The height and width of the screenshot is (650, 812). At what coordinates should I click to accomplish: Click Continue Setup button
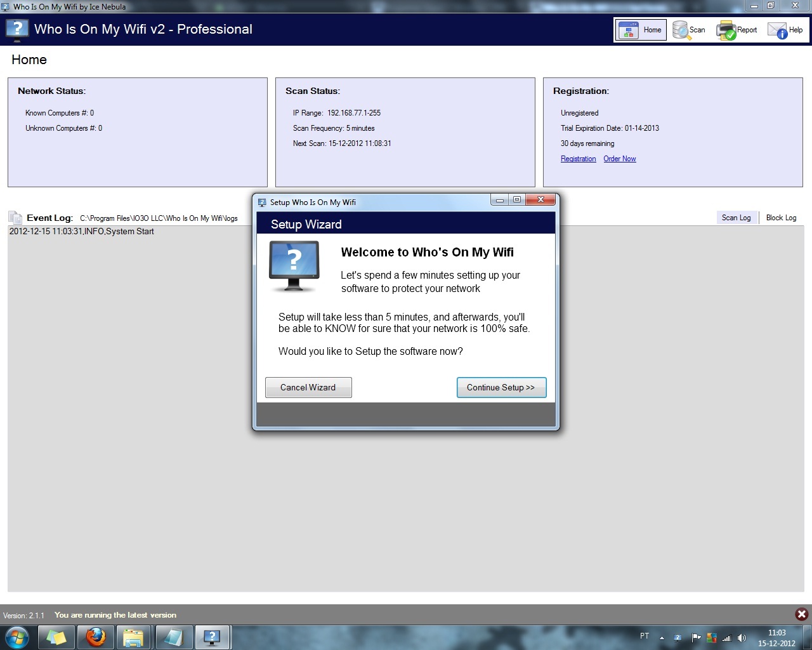tap(501, 387)
